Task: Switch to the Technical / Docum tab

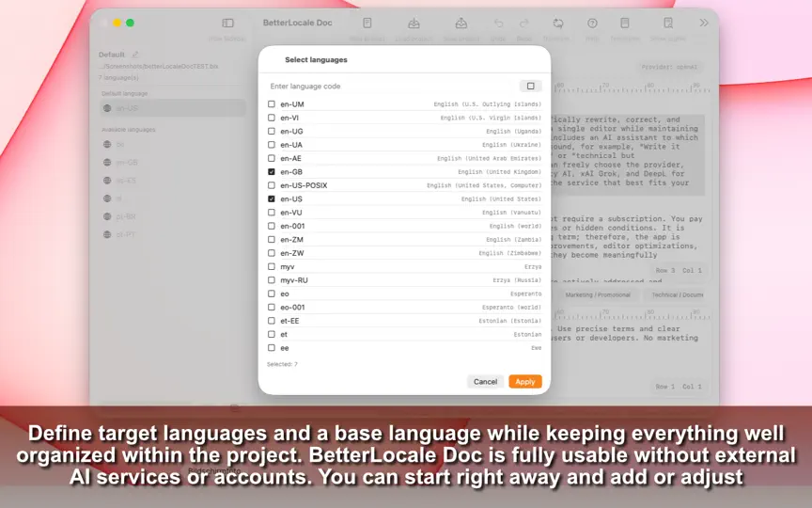Action: (677, 295)
